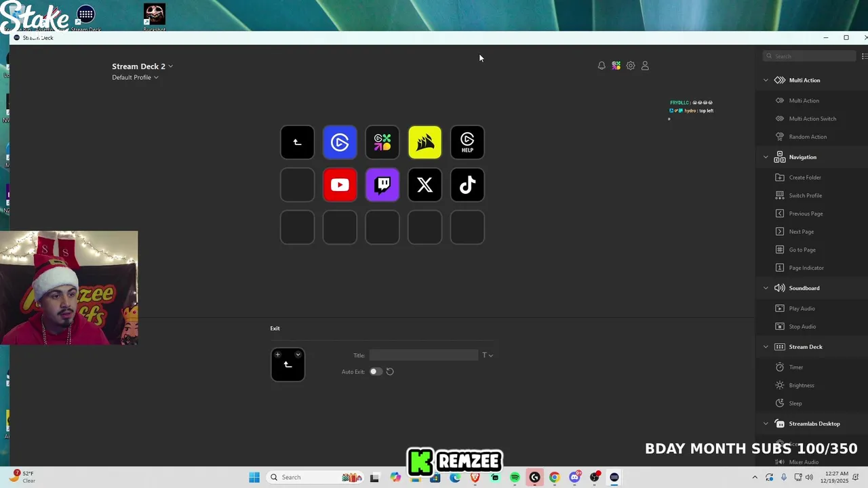Open the user account icon
868x488 pixels.
[645, 66]
